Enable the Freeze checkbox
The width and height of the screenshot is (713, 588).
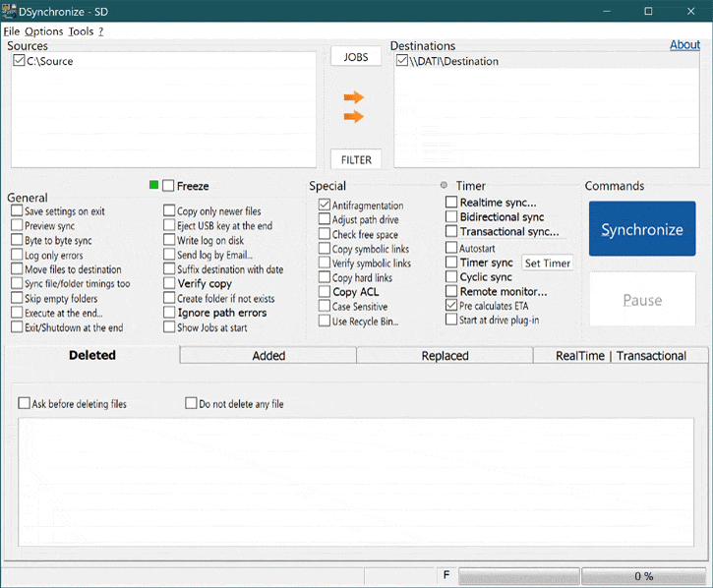[168, 186]
